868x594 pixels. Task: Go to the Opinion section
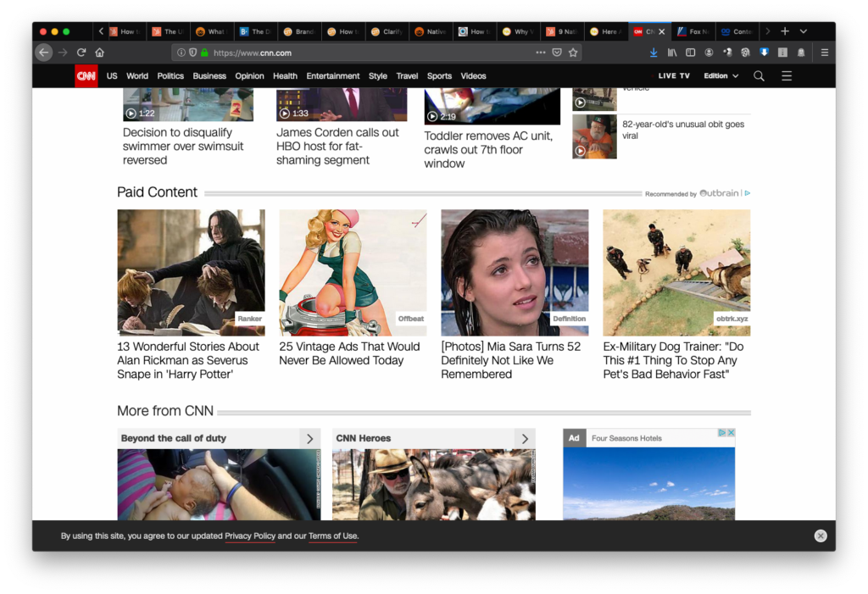pyautogui.click(x=249, y=76)
